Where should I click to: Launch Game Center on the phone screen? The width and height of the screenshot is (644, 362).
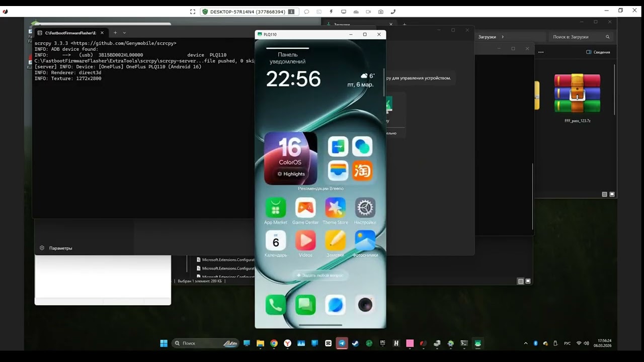pos(305,207)
